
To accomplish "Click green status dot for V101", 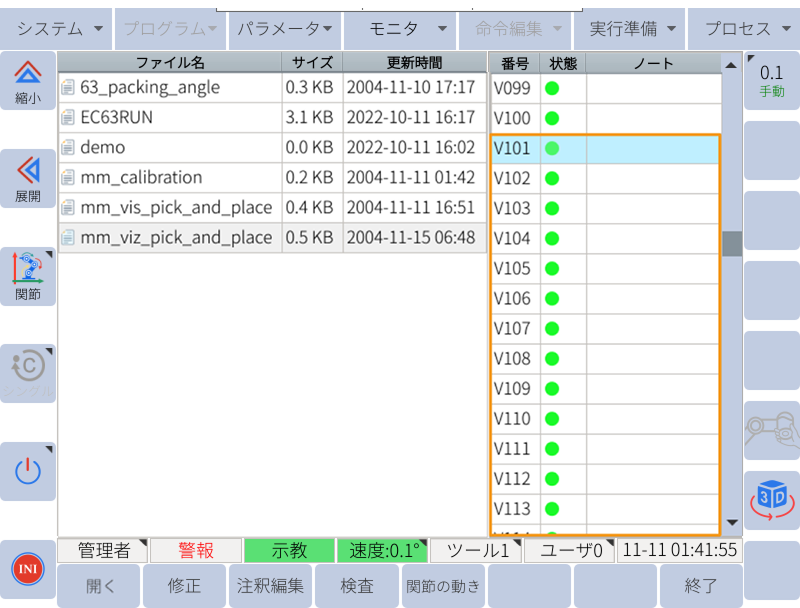I will tap(552, 148).
